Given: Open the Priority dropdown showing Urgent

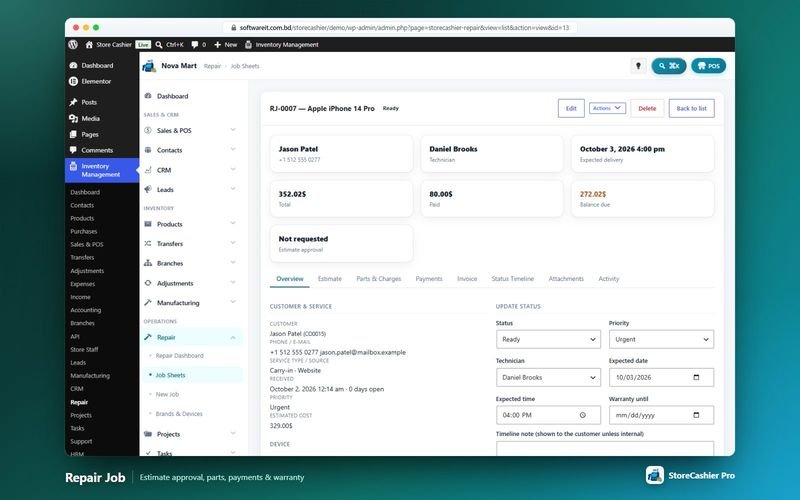Looking at the screenshot, I should click(661, 339).
